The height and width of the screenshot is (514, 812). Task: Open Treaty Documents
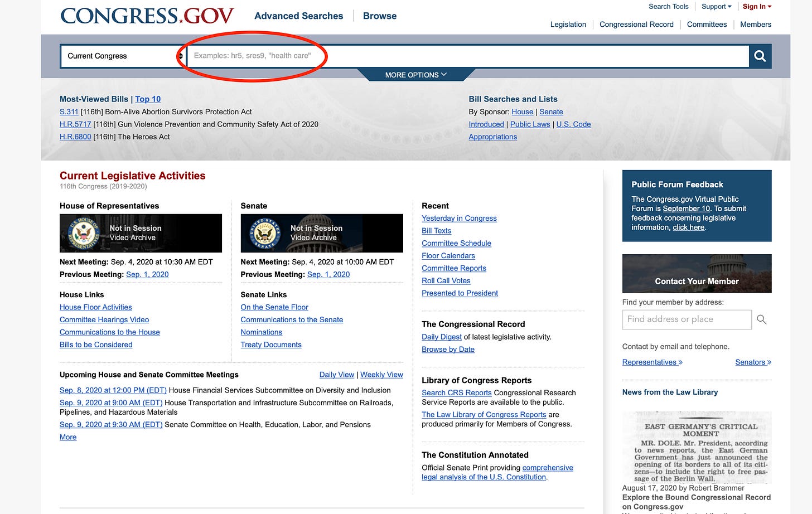[x=271, y=345]
